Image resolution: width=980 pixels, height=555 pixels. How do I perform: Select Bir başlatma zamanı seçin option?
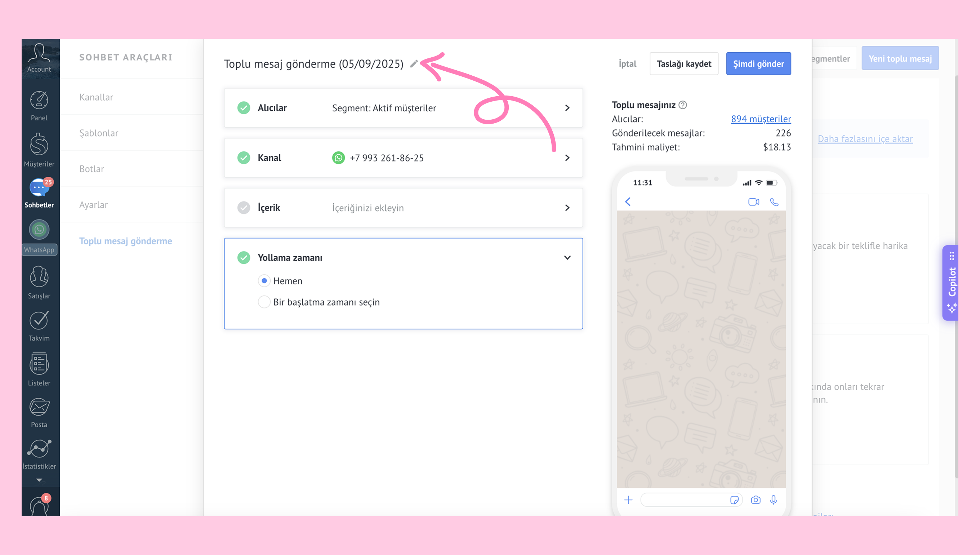(x=264, y=302)
